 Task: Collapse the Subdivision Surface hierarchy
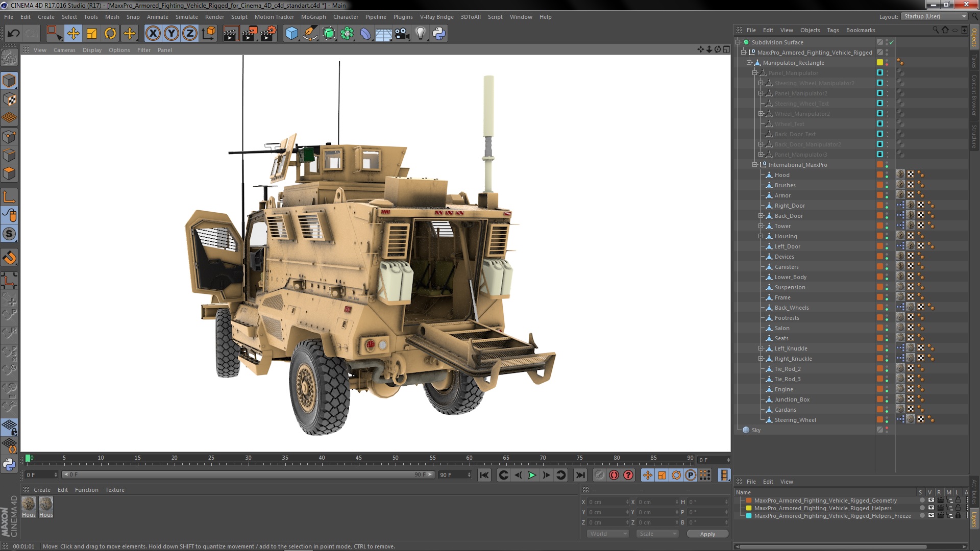[738, 42]
